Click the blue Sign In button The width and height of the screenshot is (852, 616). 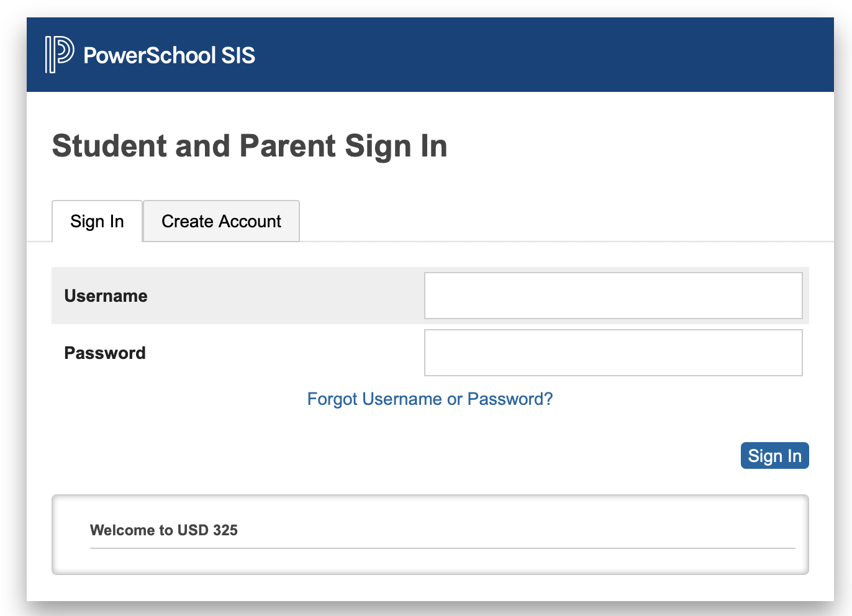click(774, 456)
